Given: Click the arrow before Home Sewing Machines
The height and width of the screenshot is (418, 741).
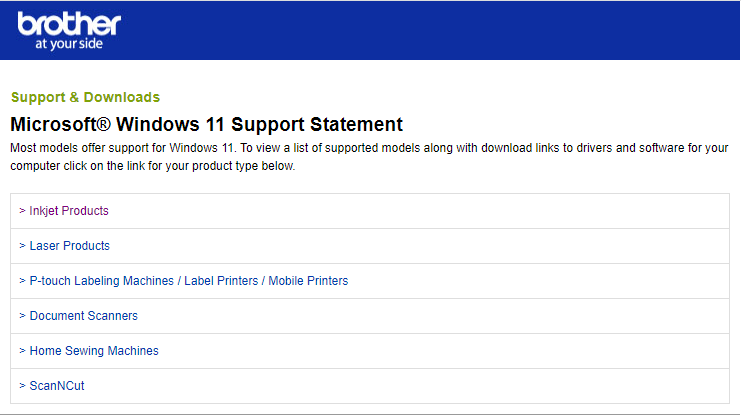Looking at the screenshot, I should pyautogui.click(x=22, y=350).
